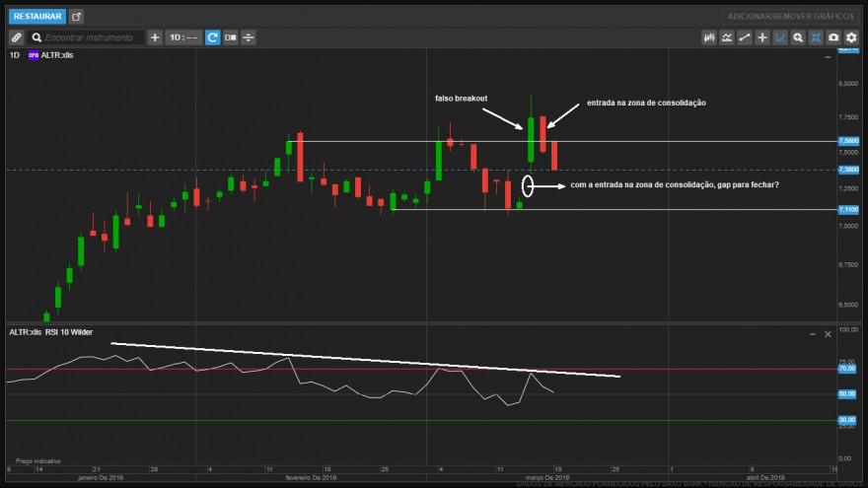Screen dimensions: 868x488
Task: Click the 6,5000 price axis label
Action: click(848, 305)
